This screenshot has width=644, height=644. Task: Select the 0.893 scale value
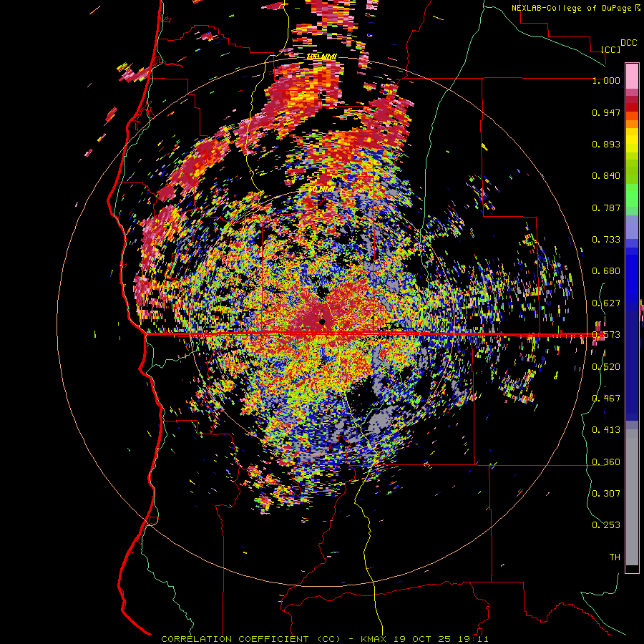pos(606,144)
